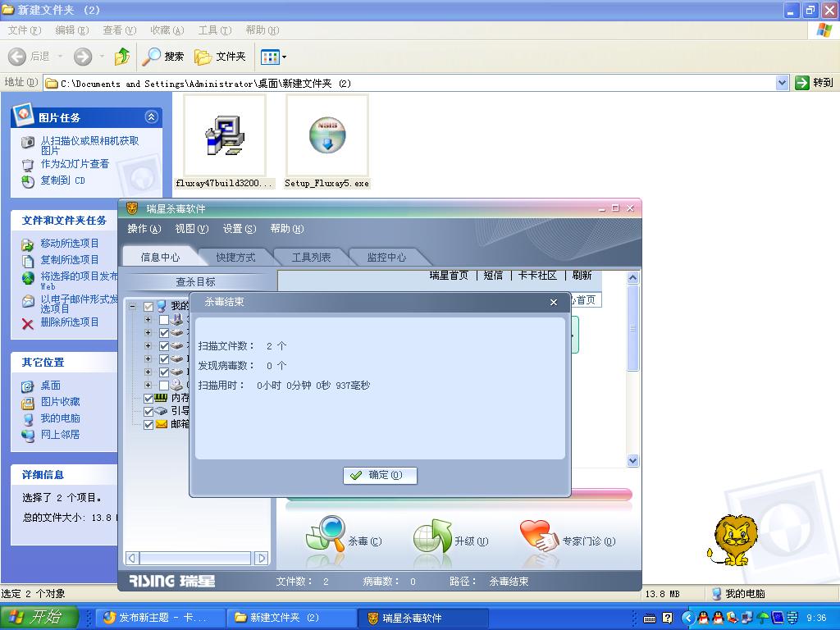
Task: Collapse the 图片任务 panel chevron
Action: tap(152, 116)
